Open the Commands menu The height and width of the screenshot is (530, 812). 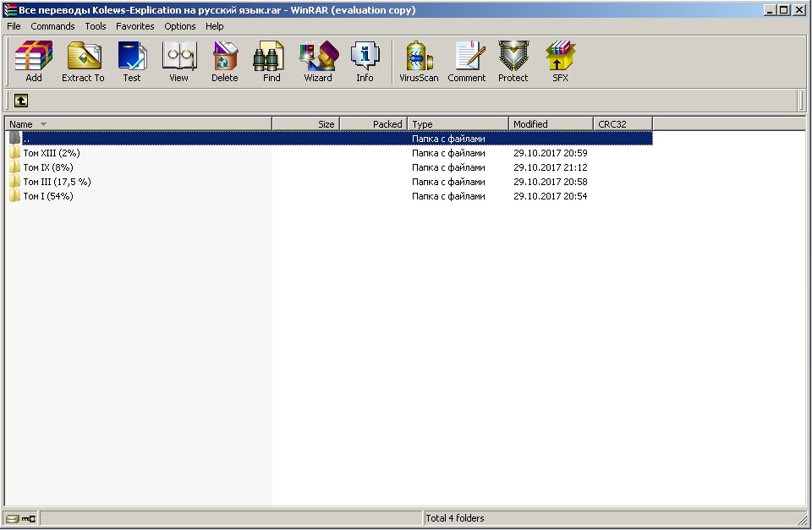[x=52, y=26]
